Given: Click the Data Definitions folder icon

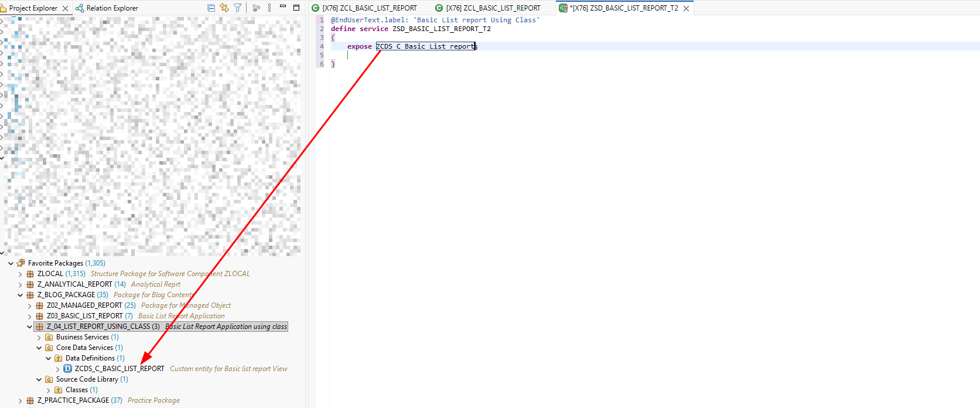Looking at the screenshot, I should [x=59, y=358].
